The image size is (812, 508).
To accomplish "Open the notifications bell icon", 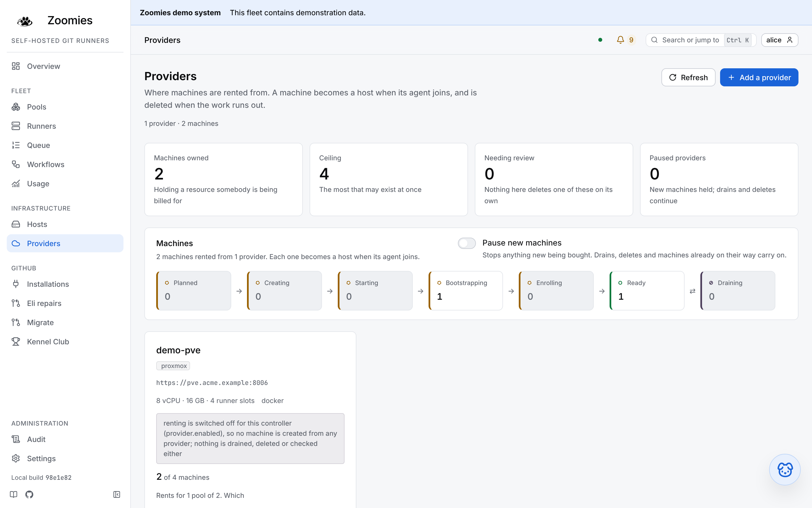I will 620,40.
